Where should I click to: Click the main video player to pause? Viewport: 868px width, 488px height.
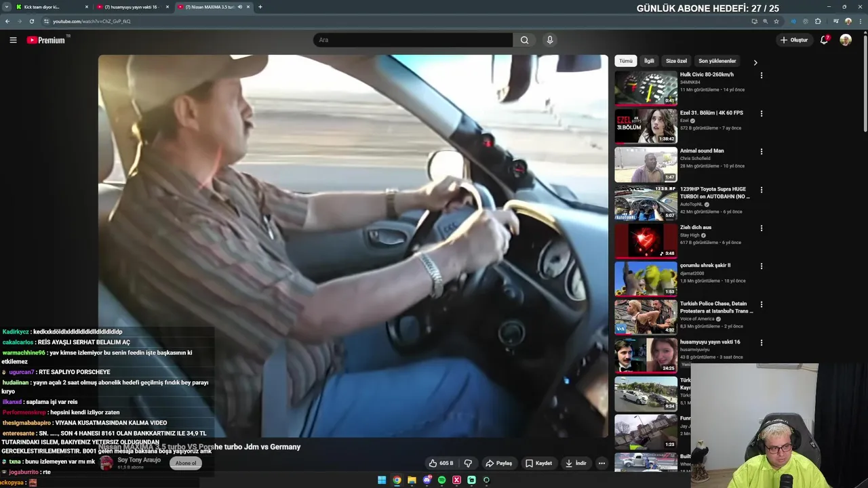[353, 245]
